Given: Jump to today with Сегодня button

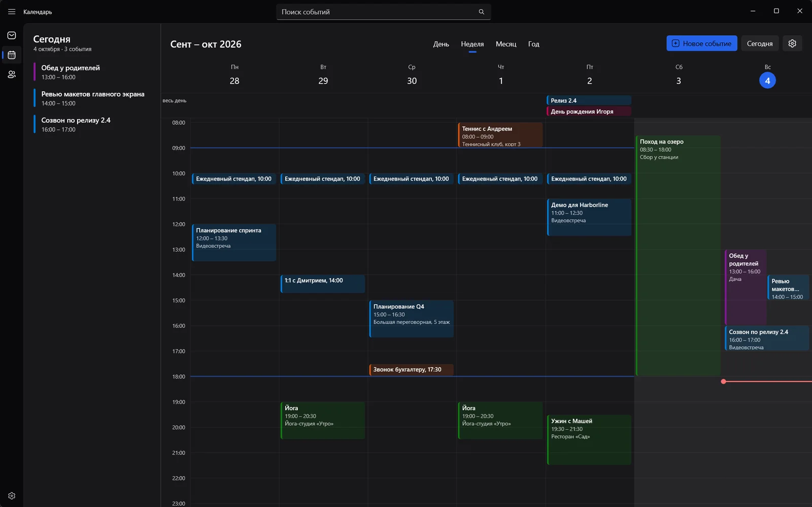Looking at the screenshot, I should coord(760,44).
